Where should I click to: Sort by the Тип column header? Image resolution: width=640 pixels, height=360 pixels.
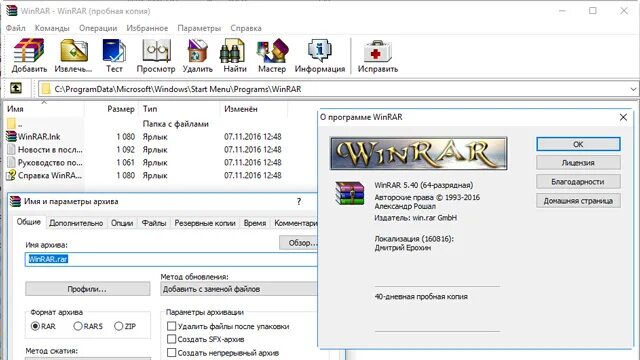[180, 109]
